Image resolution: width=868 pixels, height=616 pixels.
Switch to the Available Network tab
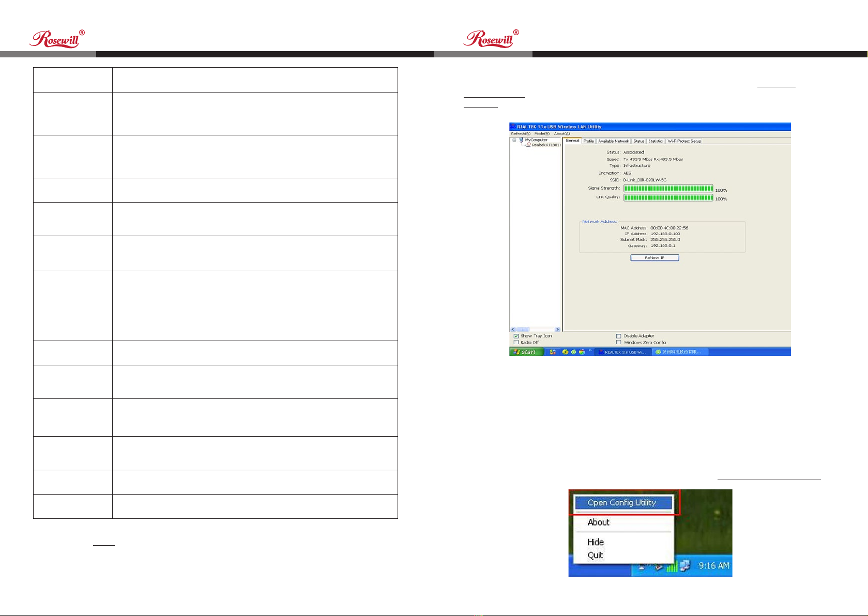coord(613,141)
